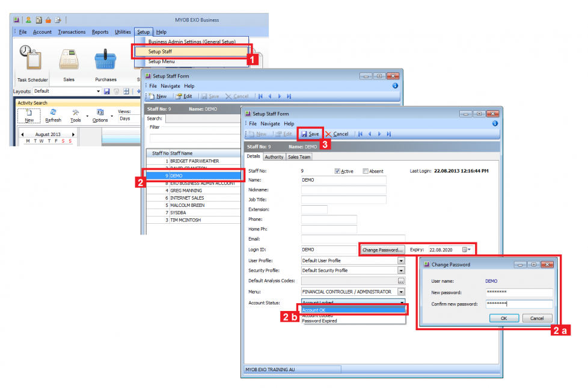Screen dimensions: 588x388
Task: Click the New button in Activity Search
Action: coord(29,115)
